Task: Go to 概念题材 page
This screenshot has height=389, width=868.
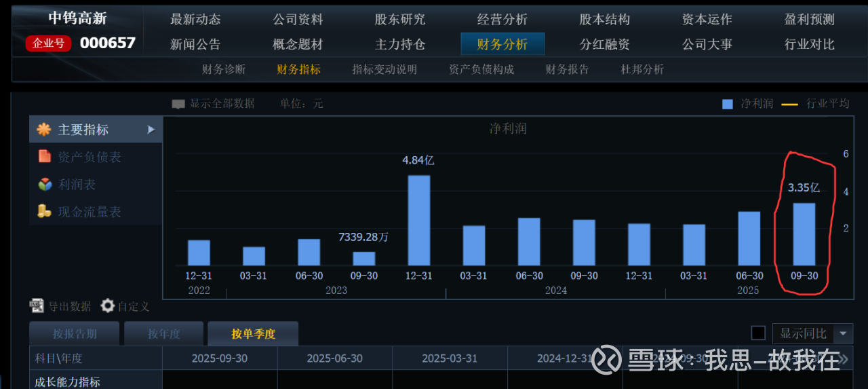Action: click(298, 44)
